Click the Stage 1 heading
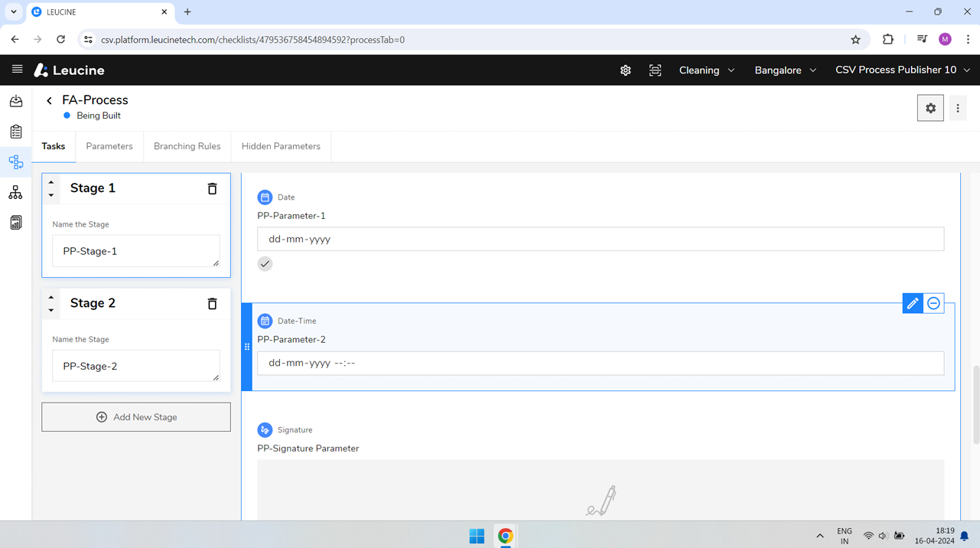 click(93, 188)
